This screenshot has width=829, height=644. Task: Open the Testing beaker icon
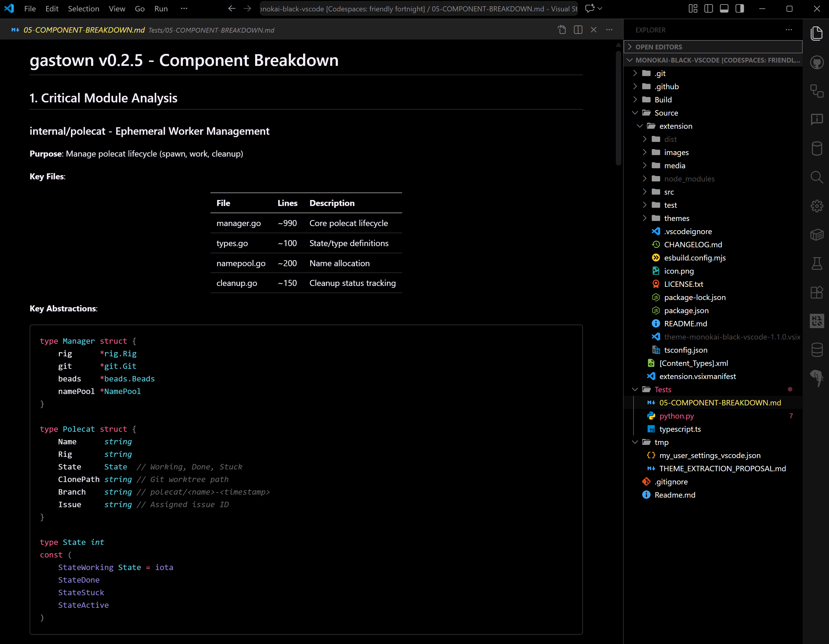click(x=817, y=264)
